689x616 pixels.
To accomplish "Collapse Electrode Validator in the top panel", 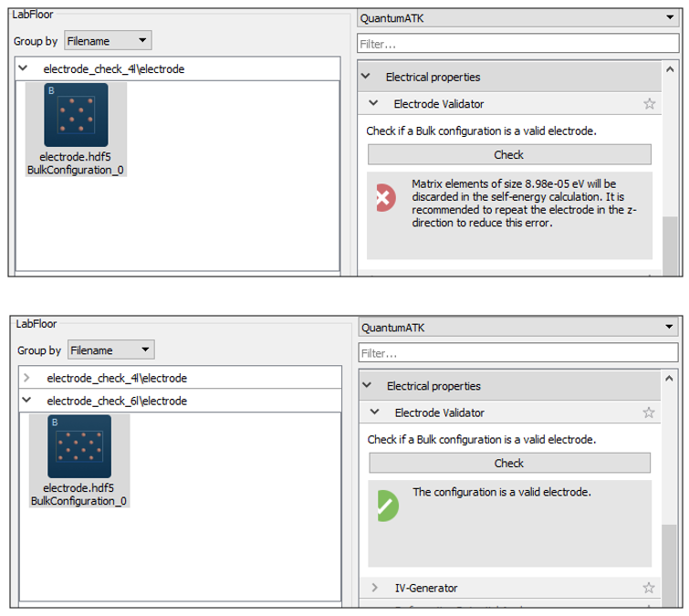I will click(x=373, y=104).
